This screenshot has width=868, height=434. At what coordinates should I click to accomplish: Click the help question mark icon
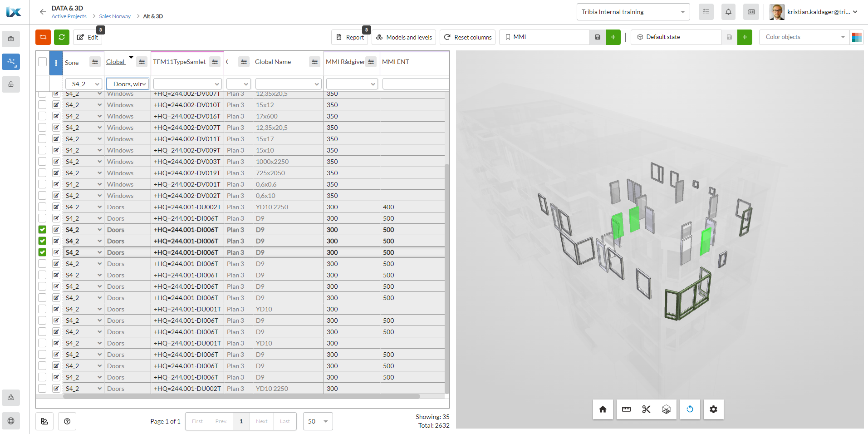click(x=67, y=421)
